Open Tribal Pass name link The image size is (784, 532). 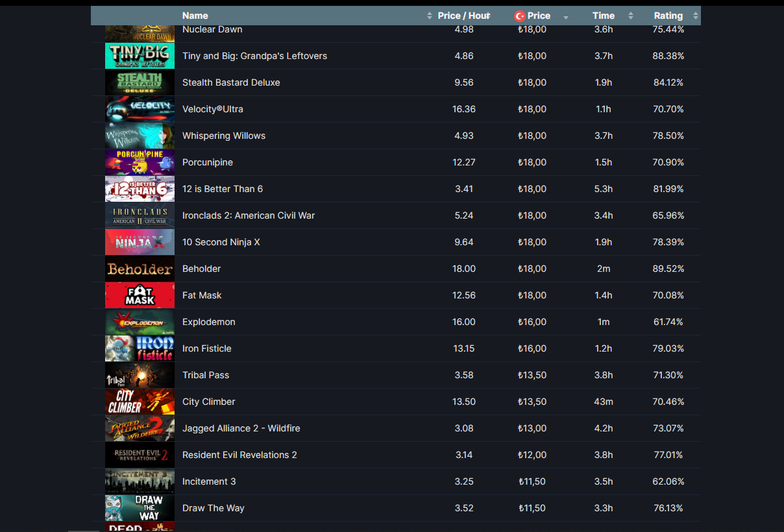(206, 375)
